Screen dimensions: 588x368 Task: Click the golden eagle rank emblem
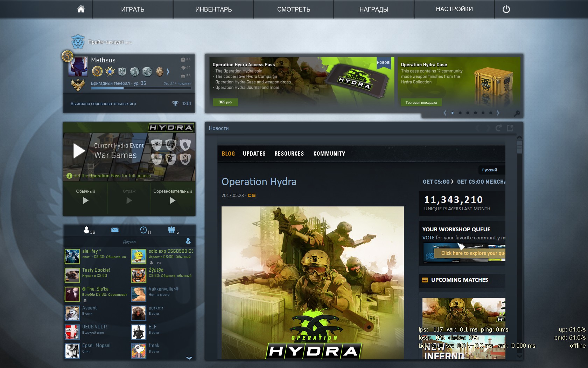[78, 84]
